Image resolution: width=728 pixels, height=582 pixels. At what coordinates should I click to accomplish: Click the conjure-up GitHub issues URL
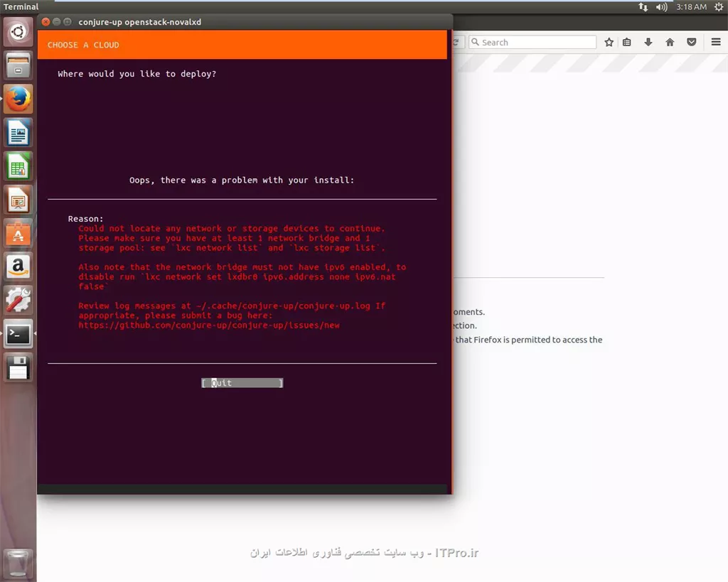(209, 325)
